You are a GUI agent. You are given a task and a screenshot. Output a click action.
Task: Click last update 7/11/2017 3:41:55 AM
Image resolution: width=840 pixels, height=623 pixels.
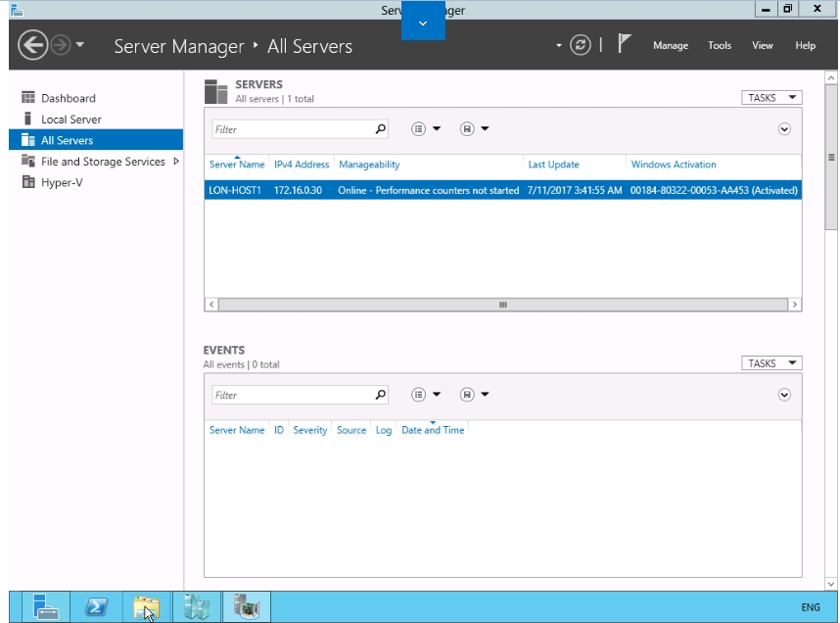575,190
